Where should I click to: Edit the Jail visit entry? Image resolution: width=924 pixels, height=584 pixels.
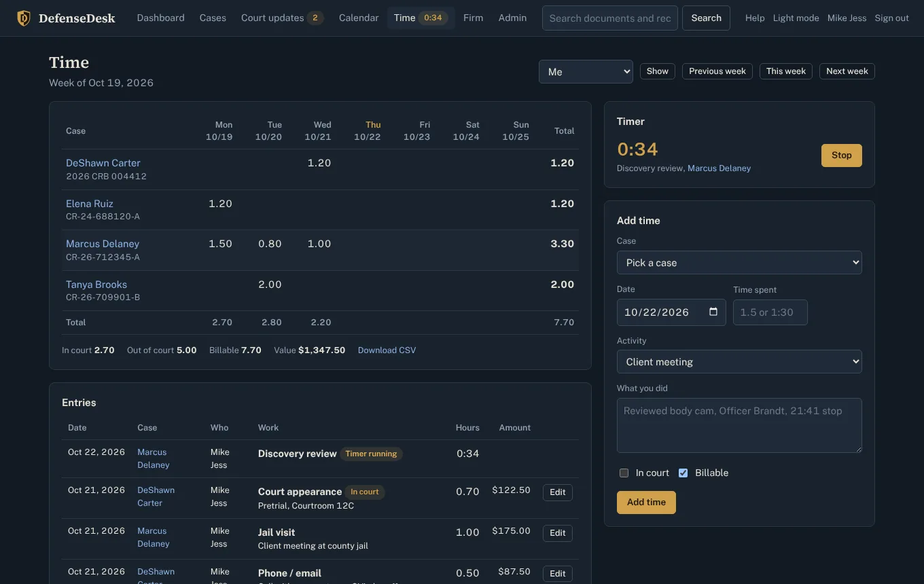click(x=557, y=533)
